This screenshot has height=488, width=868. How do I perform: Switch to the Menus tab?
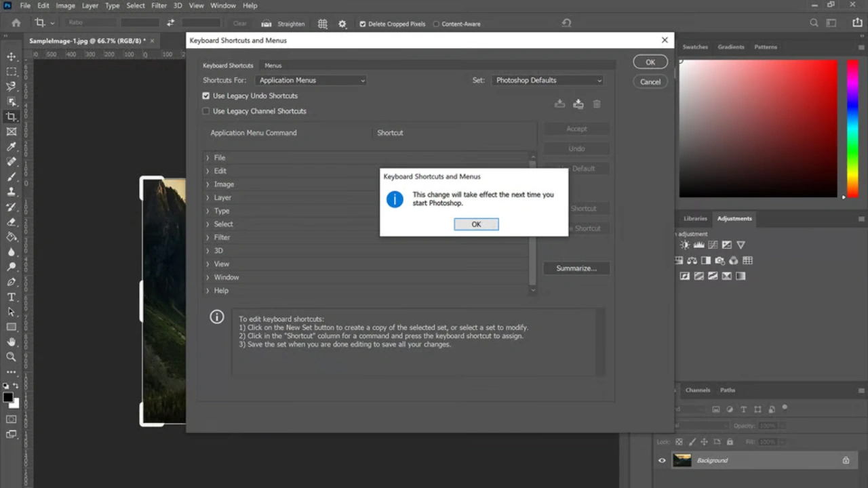(273, 65)
